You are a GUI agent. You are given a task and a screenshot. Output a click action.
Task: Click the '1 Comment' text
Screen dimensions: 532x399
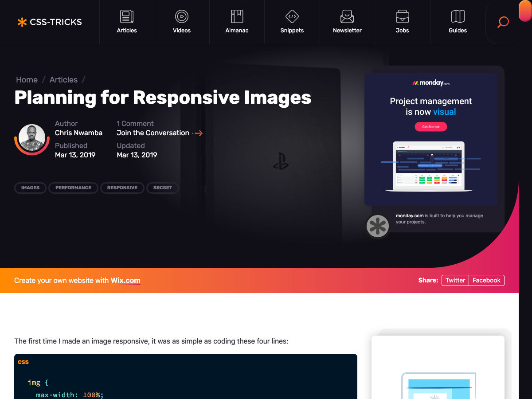135,124
